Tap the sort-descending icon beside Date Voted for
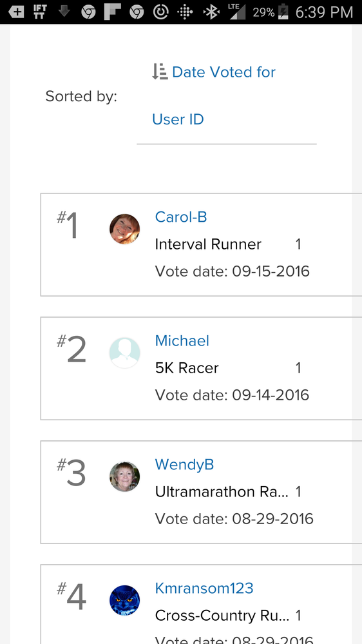 [160, 72]
